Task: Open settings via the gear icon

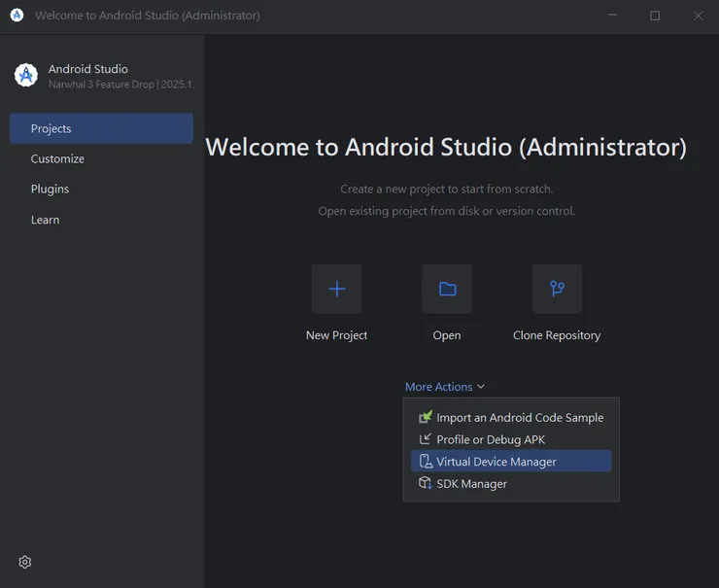Action: coord(25,562)
